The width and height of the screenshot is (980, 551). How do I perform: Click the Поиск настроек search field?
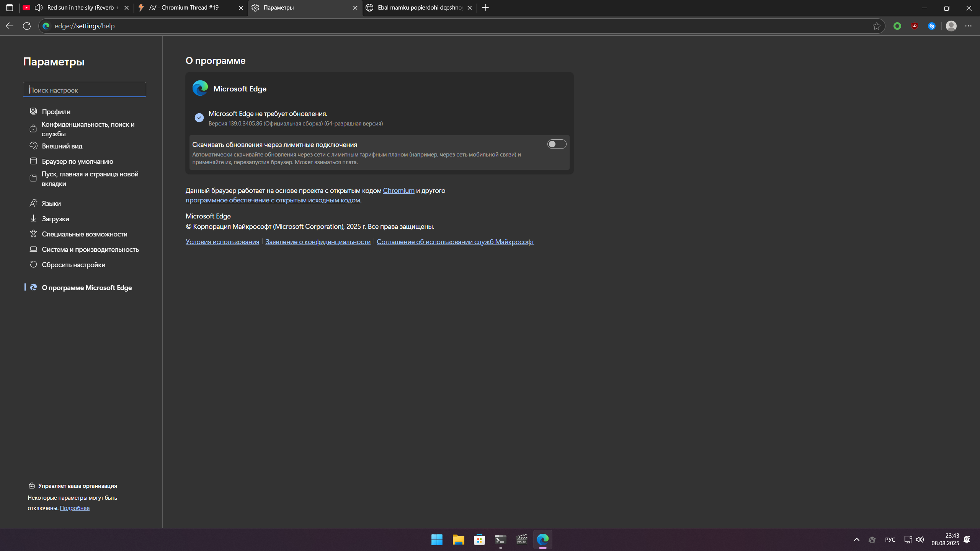tap(85, 90)
